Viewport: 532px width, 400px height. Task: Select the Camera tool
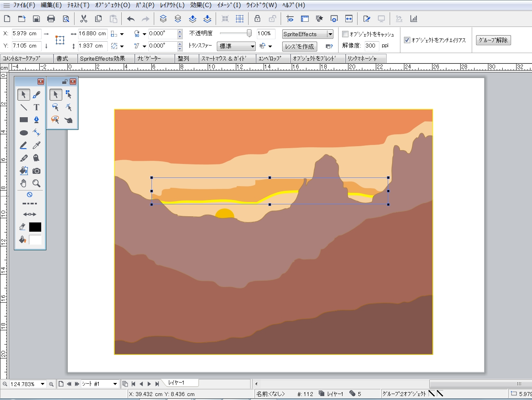click(x=36, y=171)
